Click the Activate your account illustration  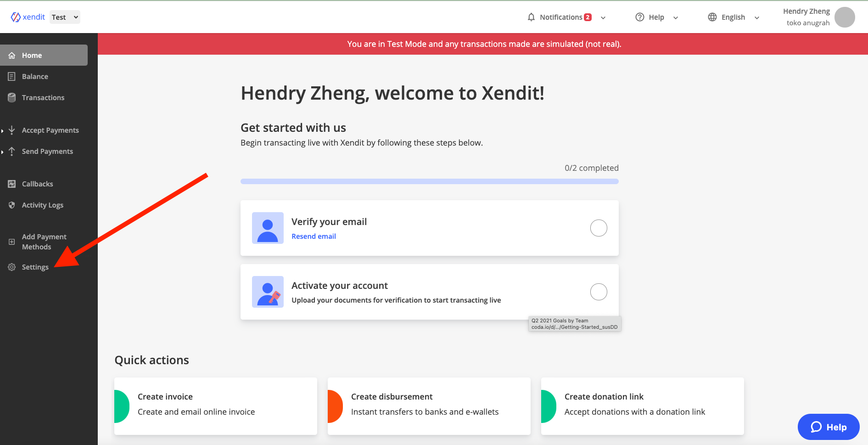tap(268, 292)
